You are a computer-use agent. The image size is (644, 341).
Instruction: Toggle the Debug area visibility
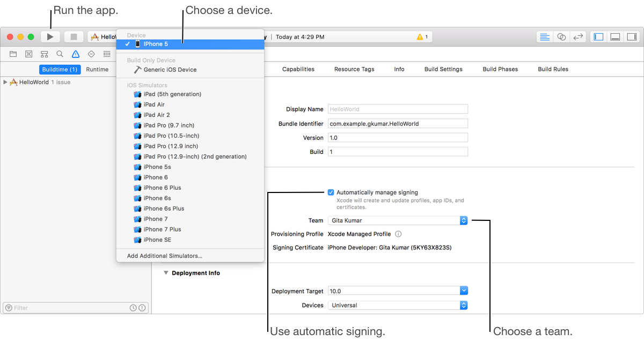pos(615,37)
